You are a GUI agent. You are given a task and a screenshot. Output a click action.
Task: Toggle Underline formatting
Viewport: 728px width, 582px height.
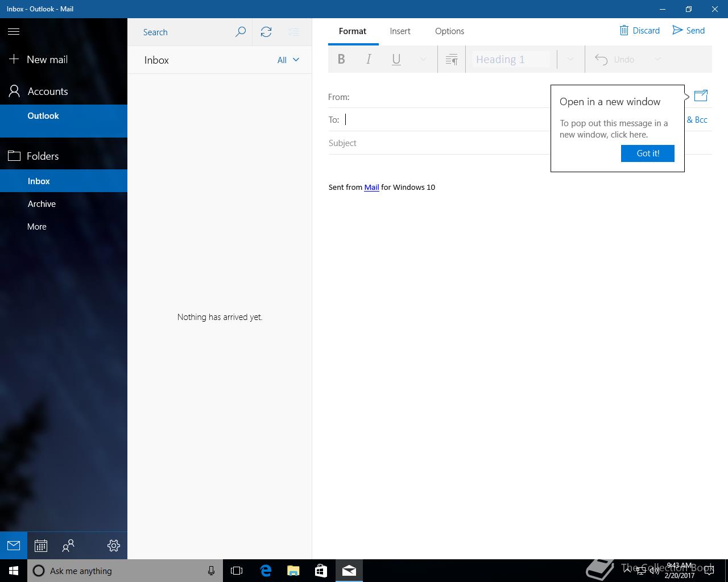pos(396,59)
